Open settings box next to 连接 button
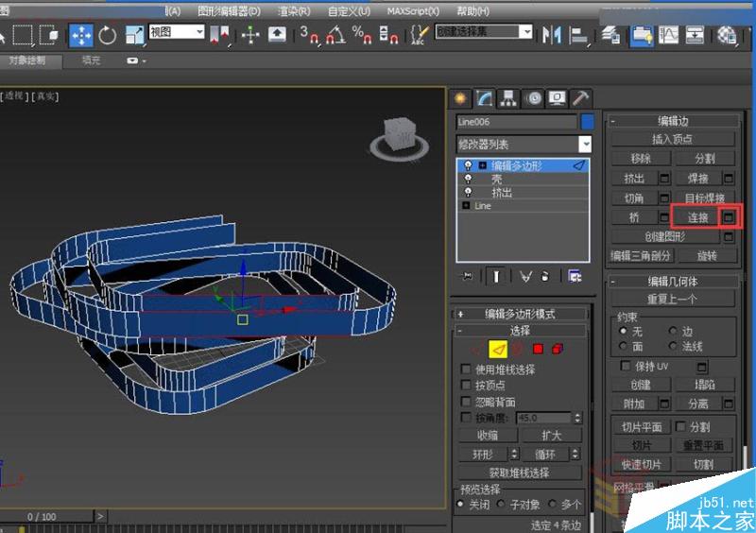Image resolution: width=756 pixels, height=533 pixels. [x=729, y=217]
